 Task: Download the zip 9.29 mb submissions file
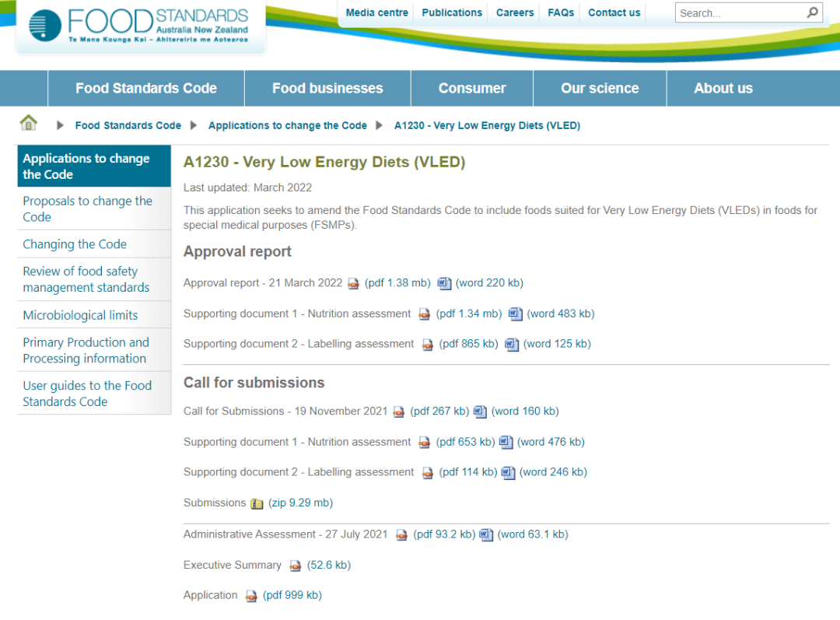click(300, 503)
